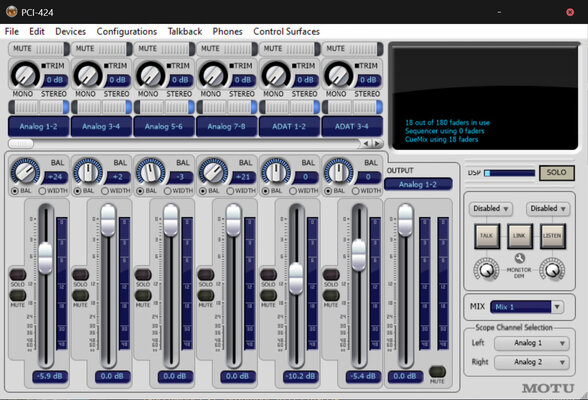Click the LINK button
Viewport: 588px width, 400px height.
point(519,236)
